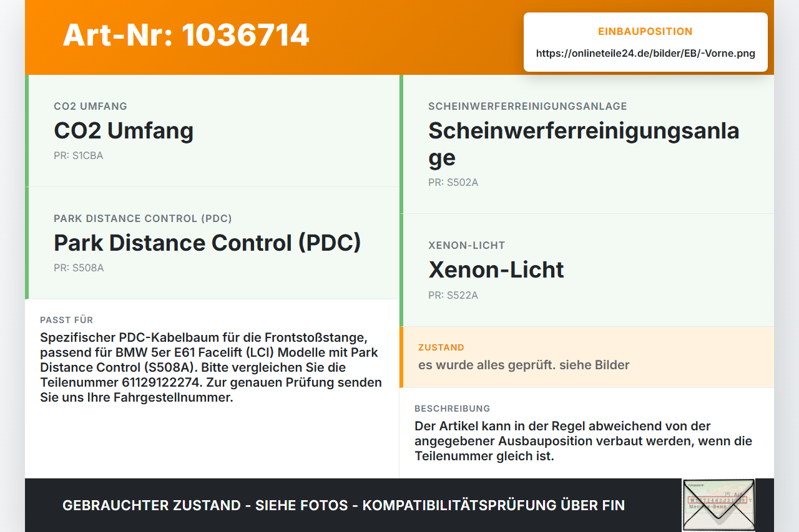This screenshot has height=532, width=799.
Task: Open the Einbauposition image URL
Action: (x=645, y=54)
